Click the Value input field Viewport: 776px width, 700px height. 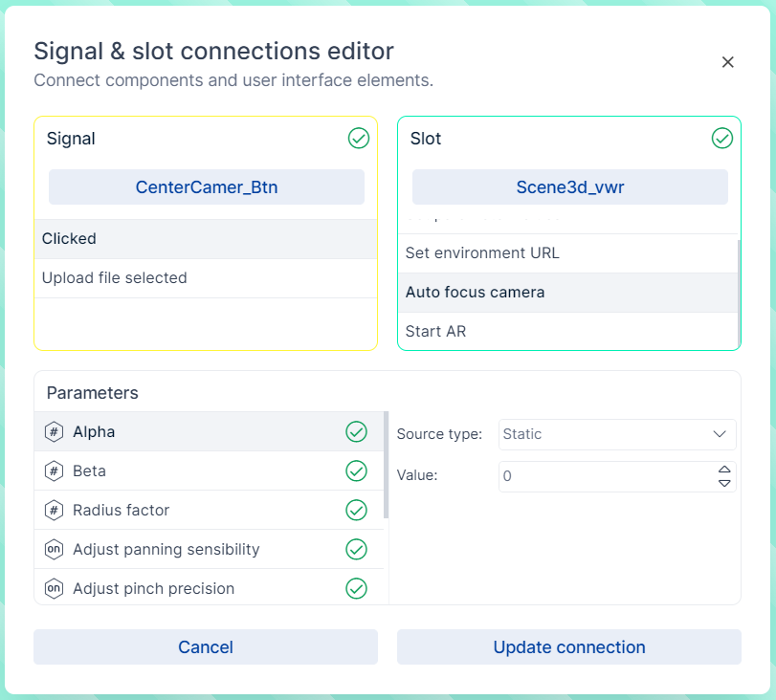coord(607,476)
